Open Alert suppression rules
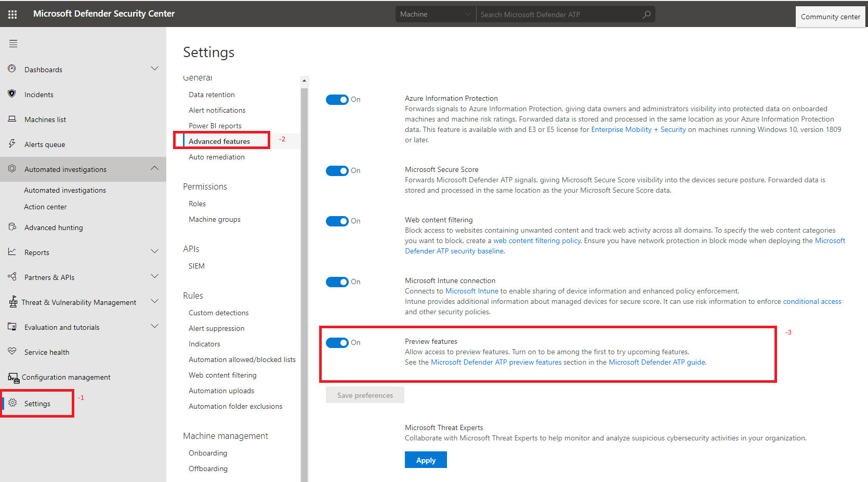 point(216,328)
